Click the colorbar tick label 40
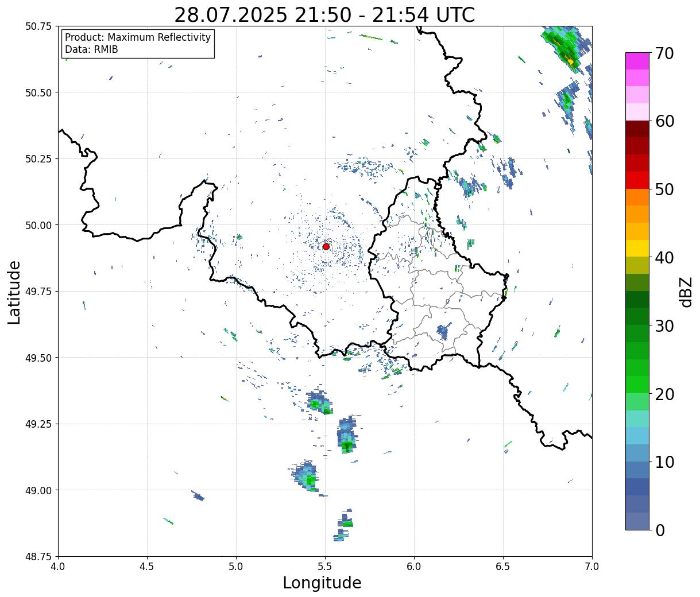Viewport: 700px width, 597px height. [665, 258]
